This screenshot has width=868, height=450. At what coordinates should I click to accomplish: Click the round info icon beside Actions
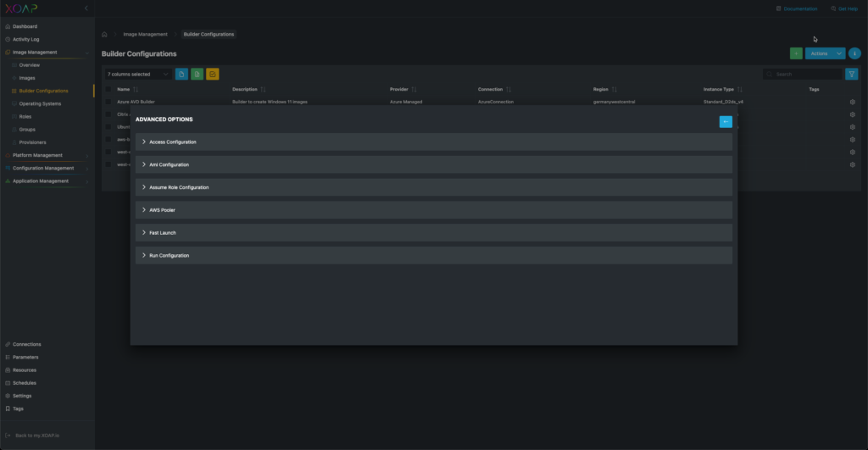coord(854,53)
